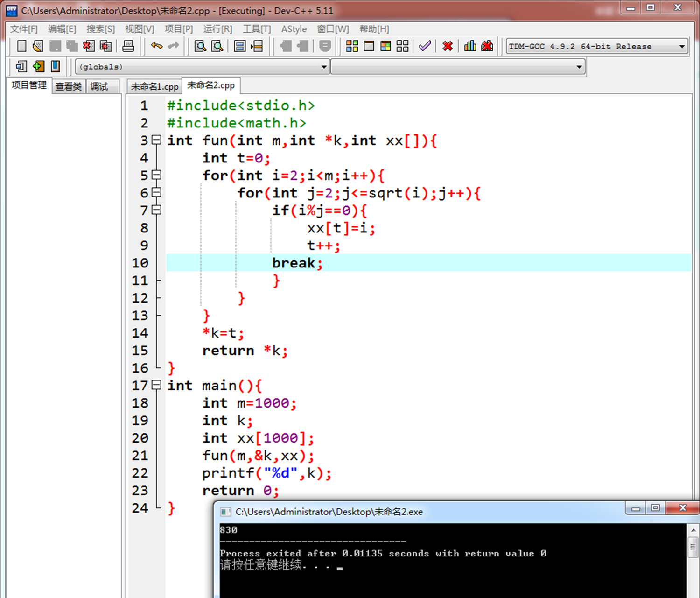Click the Go to Bookmark blue book icon

click(55, 66)
